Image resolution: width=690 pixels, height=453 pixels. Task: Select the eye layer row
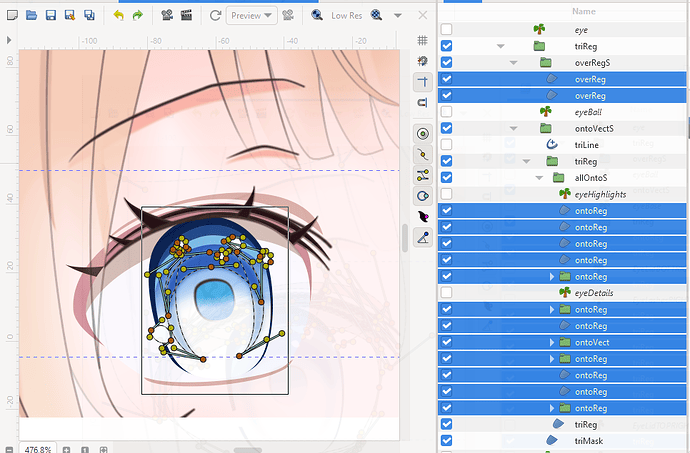pos(562,29)
